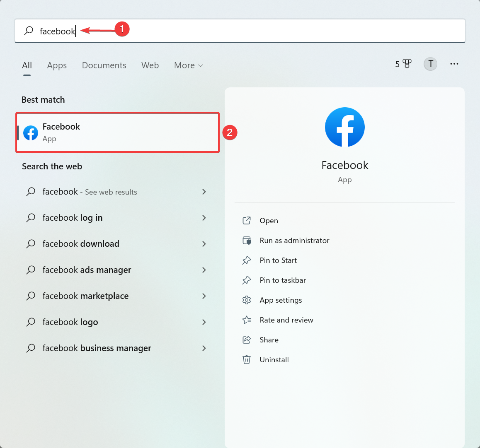Click the search magnifier icon in search box
480x448 pixels.
point(29,31)
